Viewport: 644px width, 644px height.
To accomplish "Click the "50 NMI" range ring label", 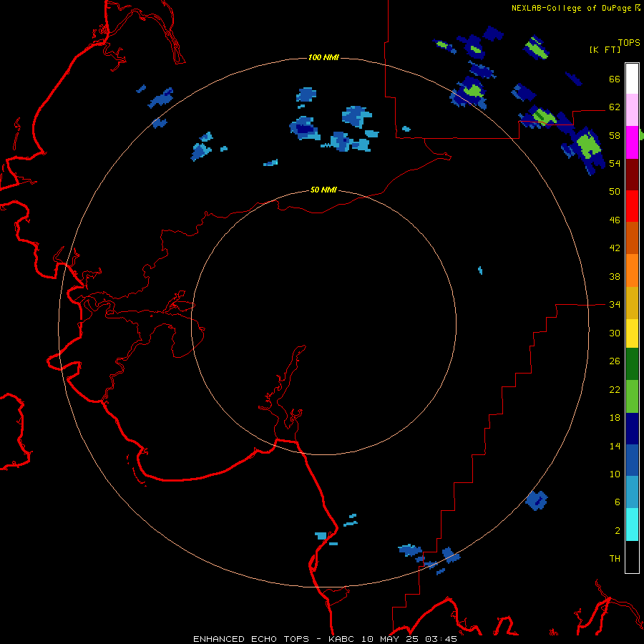I will pyautogui.click(x=323, y=190).
